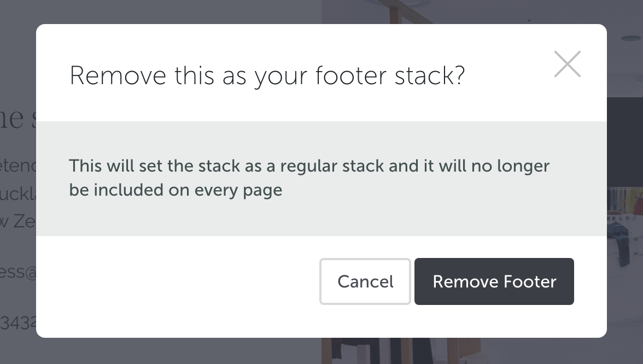The image size is (643, 364).
Task: Confirm with the Remove Footer button
Action: (494, 281)
